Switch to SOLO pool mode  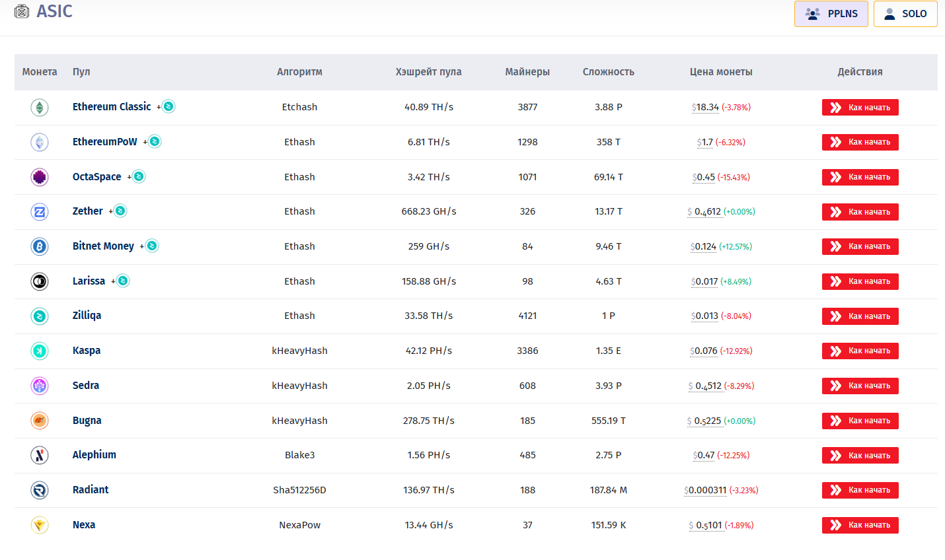click(x=905, y=14)
